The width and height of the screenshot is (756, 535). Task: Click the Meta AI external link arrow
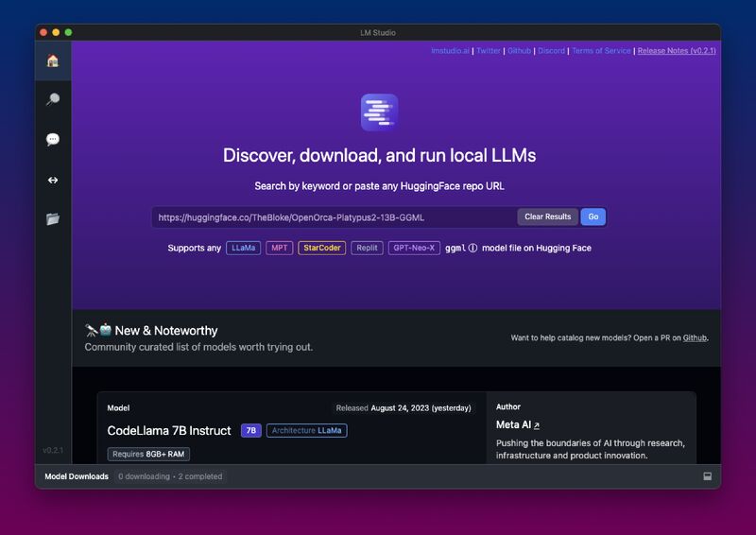(537, 426)
